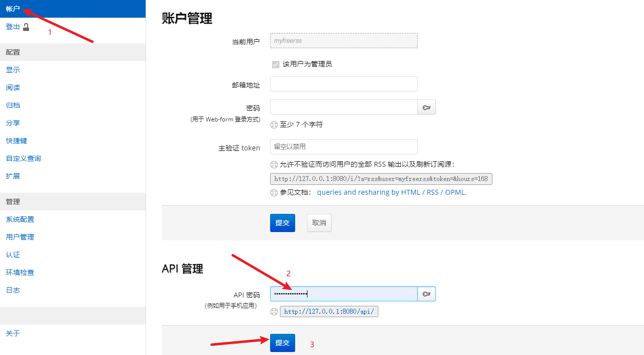Open 日志 page
Viewport: 644px width, 355px height.
[x=13, y=290]
